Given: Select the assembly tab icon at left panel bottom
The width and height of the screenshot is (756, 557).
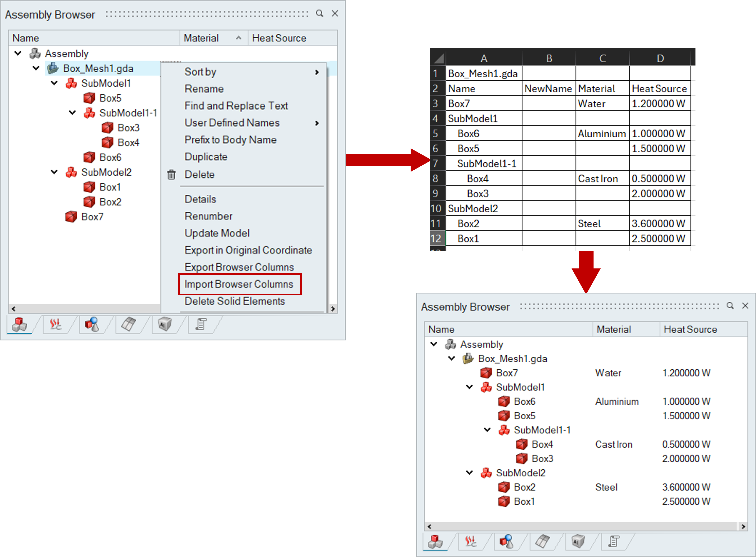Looking at the screenshot, I should coord(20,324).
